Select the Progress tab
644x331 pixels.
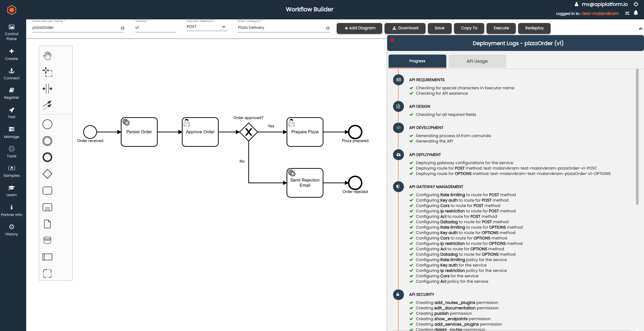coord(417,61)
